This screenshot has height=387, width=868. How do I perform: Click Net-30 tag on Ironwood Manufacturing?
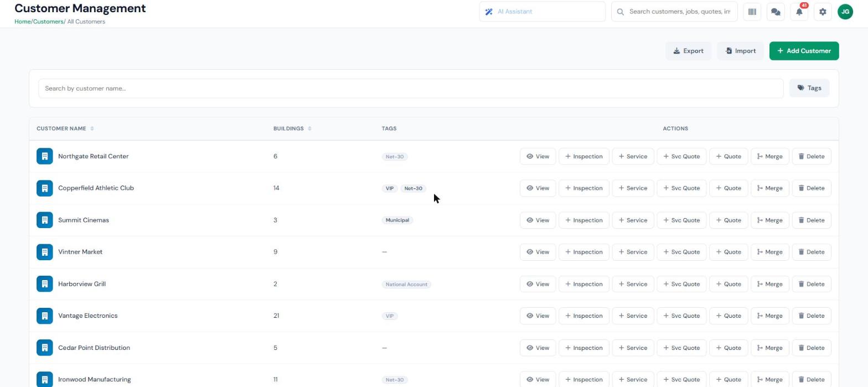[395, 380]
